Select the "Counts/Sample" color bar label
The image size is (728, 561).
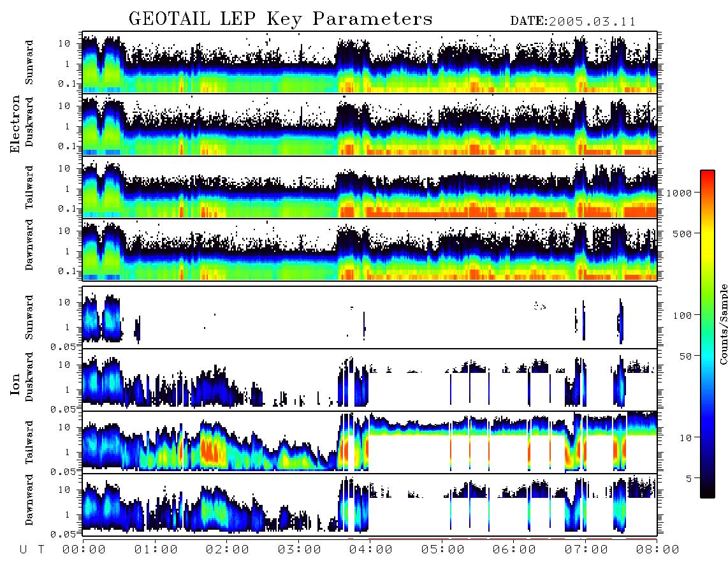point(723,324)
